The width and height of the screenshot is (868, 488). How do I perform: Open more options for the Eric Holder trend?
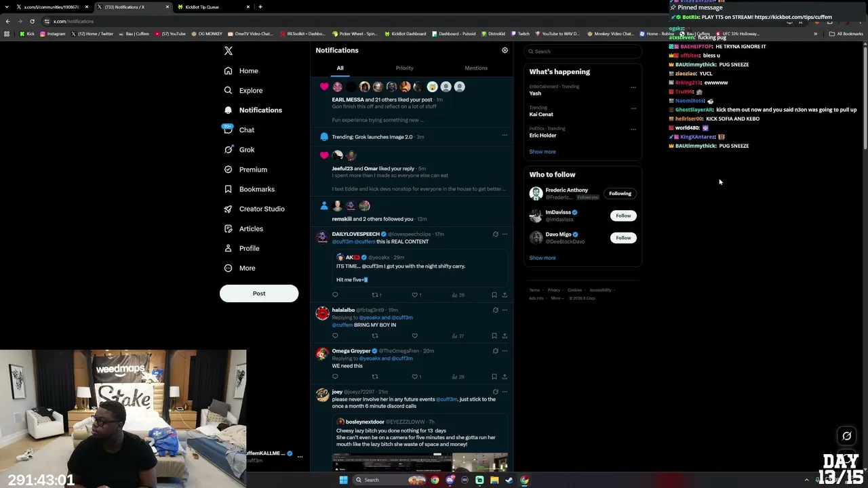[633, 129]
